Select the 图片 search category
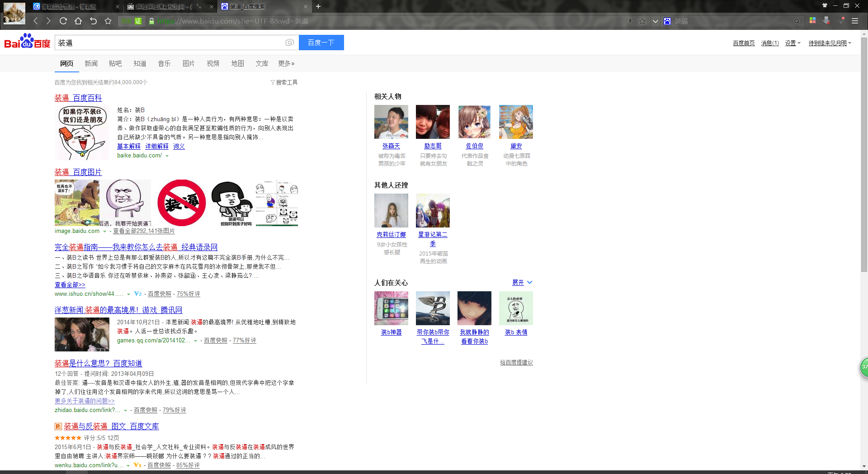This screenshot has width=868, height=474. click(189, 63)
